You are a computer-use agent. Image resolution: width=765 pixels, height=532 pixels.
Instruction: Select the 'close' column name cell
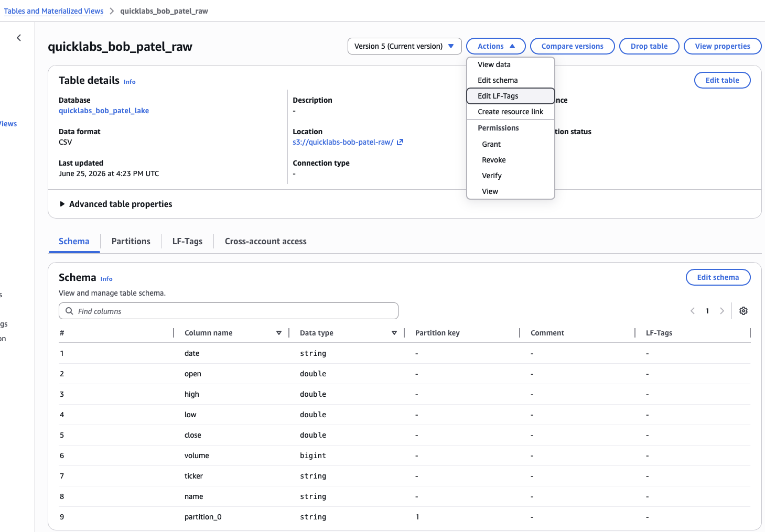coord(193,435)
